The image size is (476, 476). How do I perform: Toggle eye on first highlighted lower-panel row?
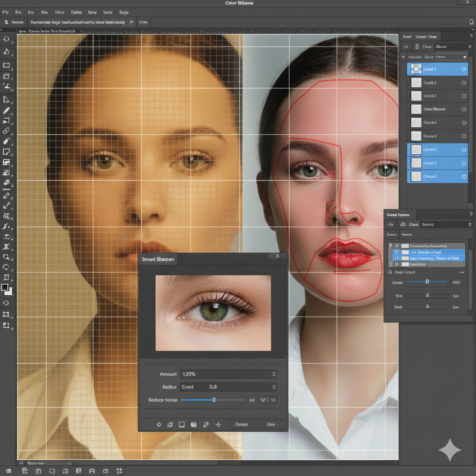[397, 252]
